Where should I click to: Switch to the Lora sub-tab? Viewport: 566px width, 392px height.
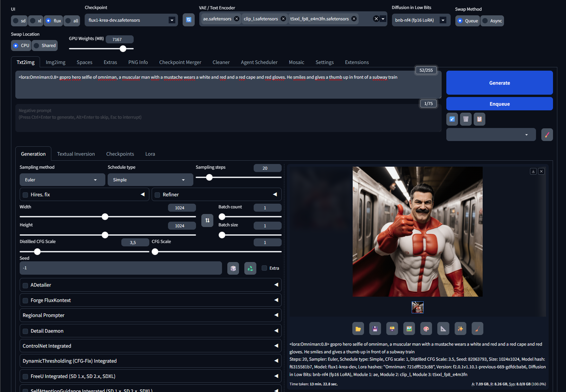tap(150, 154)
